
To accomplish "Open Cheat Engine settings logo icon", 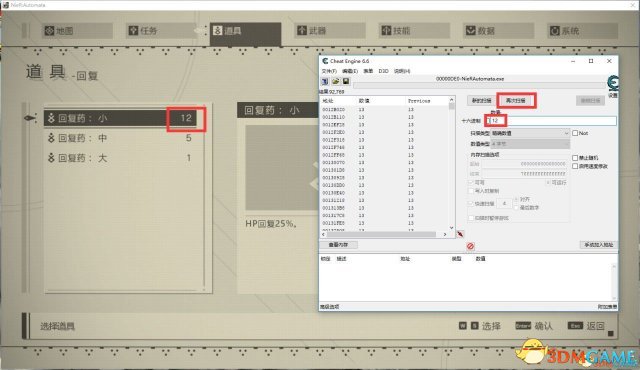I will click(x=613, y=83).
